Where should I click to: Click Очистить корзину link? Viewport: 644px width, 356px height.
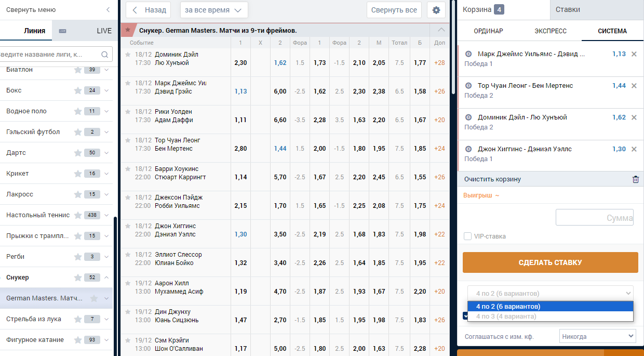(492, 179)
